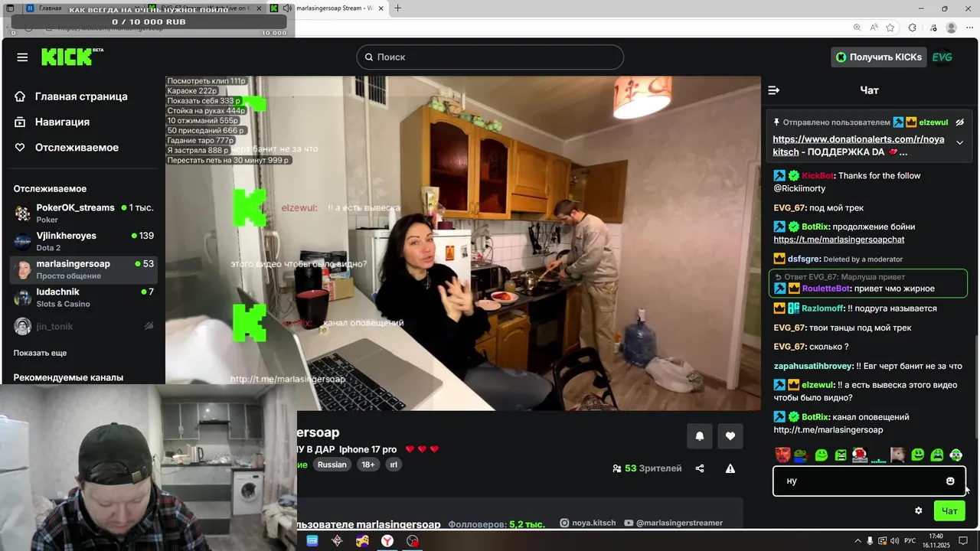The height and width of the screenshot is (551, 980).
Task: Open the t.me/marlasingersoap link in chat
Action: (828, 430)
